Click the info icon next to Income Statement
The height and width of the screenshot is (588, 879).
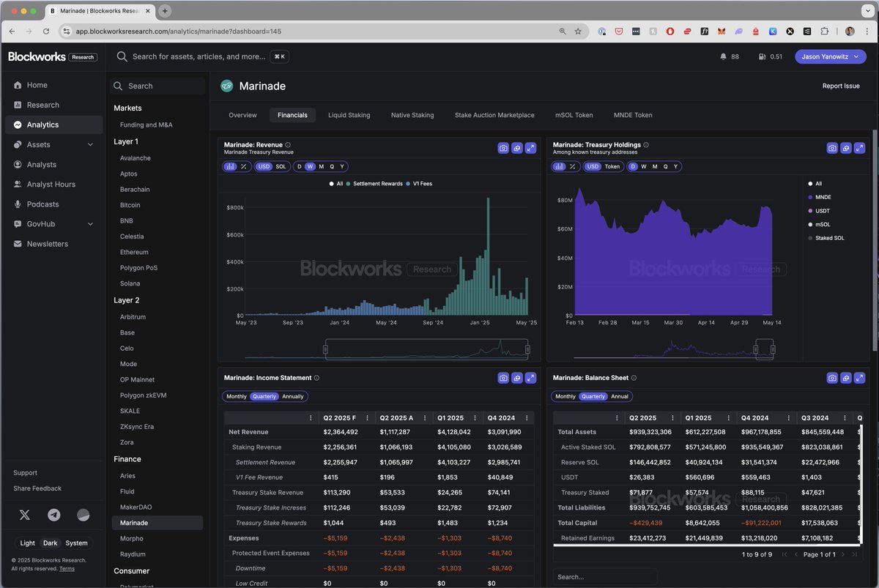[x=316, y=378]
